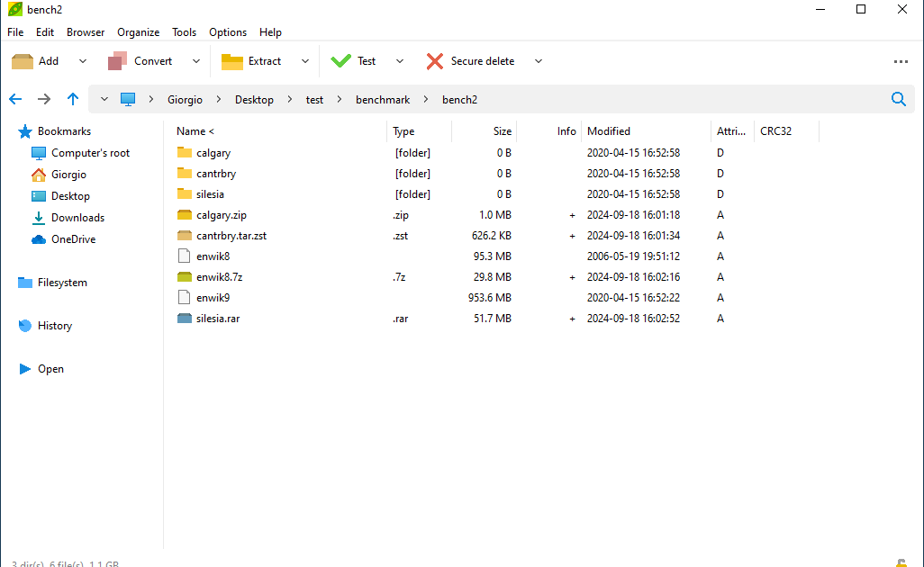Click the Bookmarks star icon
The height and width of the screenshot is (567, 924).
(24, 131)
